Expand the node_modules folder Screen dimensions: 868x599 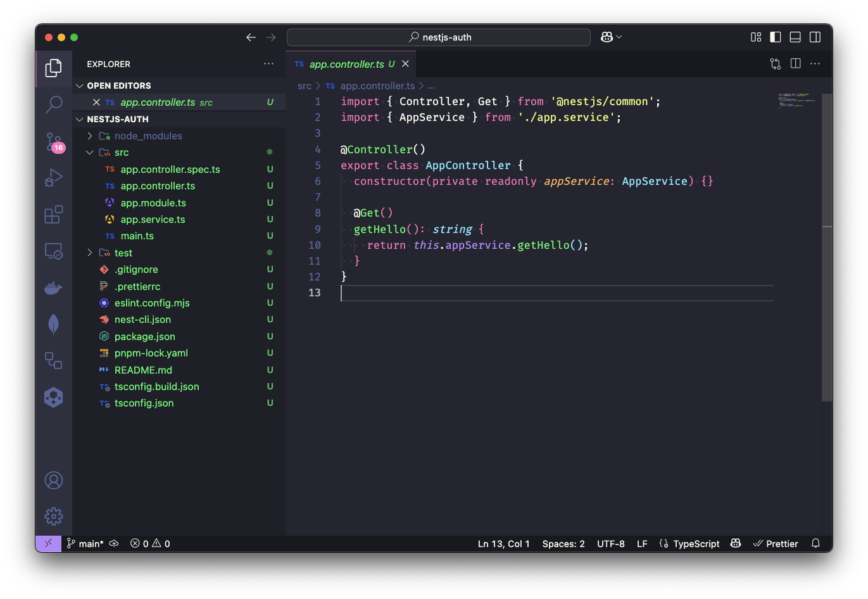point(179,136)
